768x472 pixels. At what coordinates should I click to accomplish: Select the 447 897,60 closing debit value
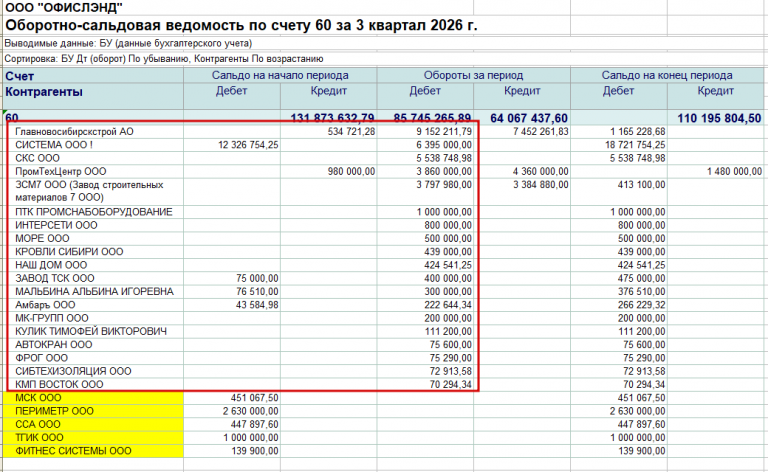tap(642, 424)
